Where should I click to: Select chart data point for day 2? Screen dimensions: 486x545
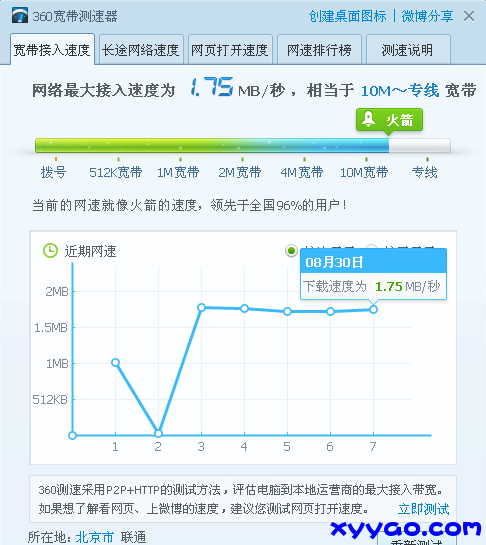pyautogui.click(x=158, y=433)
